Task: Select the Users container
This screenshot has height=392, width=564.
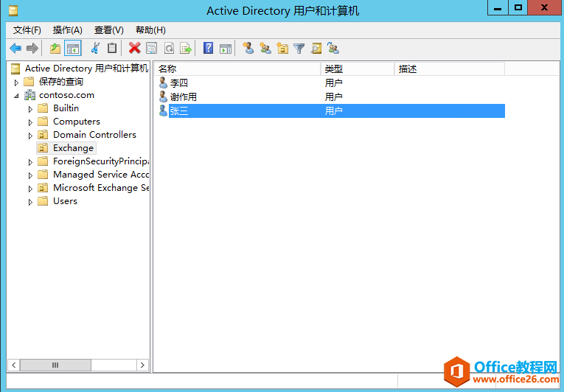Action: [x=65, y=200]
